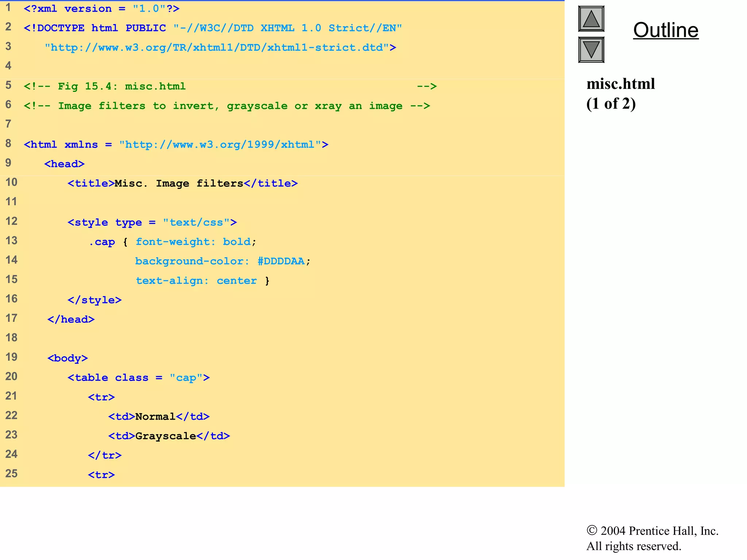Screen dimensions: 747x560
Task: Click line number 25
Action: click(x=11, y=474)
